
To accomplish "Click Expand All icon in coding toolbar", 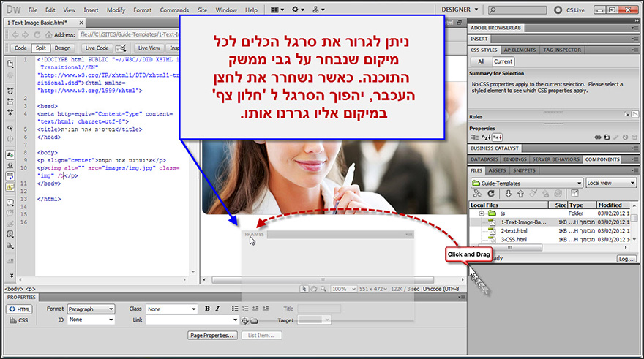I will click(x=10, y=112).
